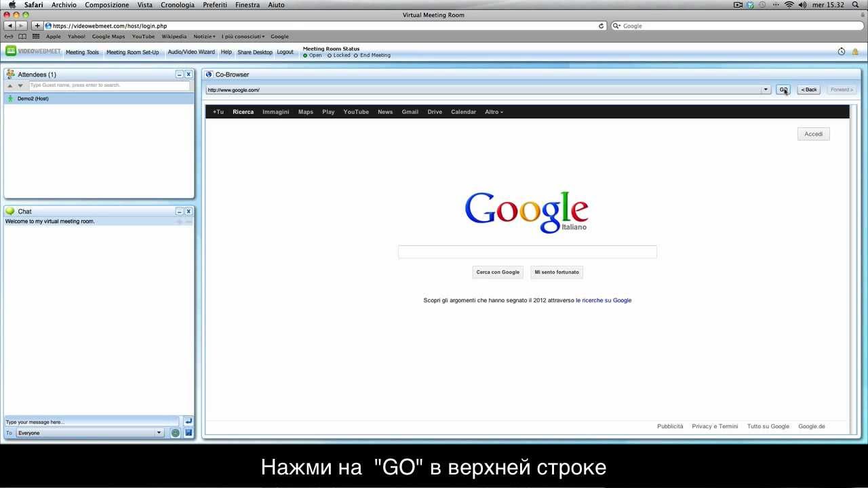Click the Forward button in Co-Browser
The image size is (868, 488).
tap(842, 89)
